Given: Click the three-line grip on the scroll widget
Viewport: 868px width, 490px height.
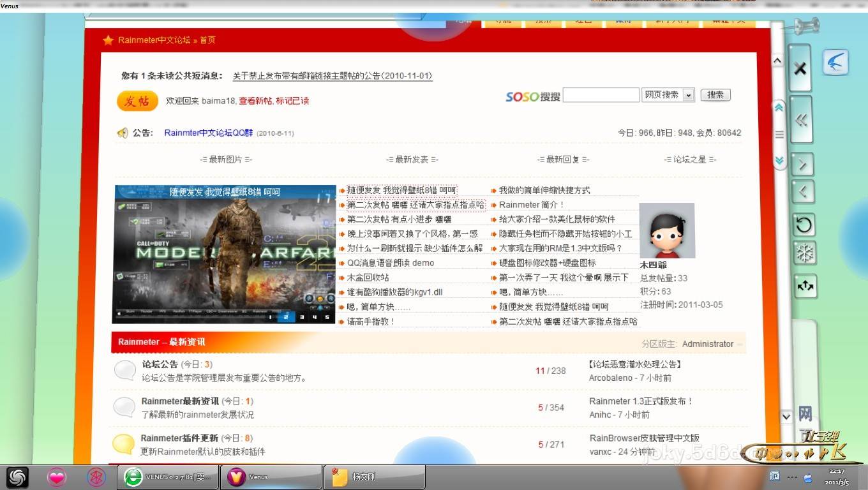Looking at the screenshot, I should tap(779, 134).
